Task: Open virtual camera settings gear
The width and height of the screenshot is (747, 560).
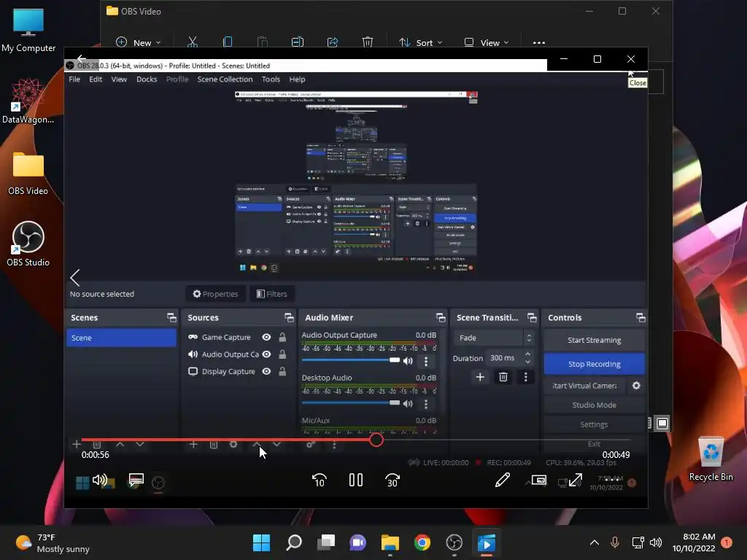Action: (x=636, y=386)
